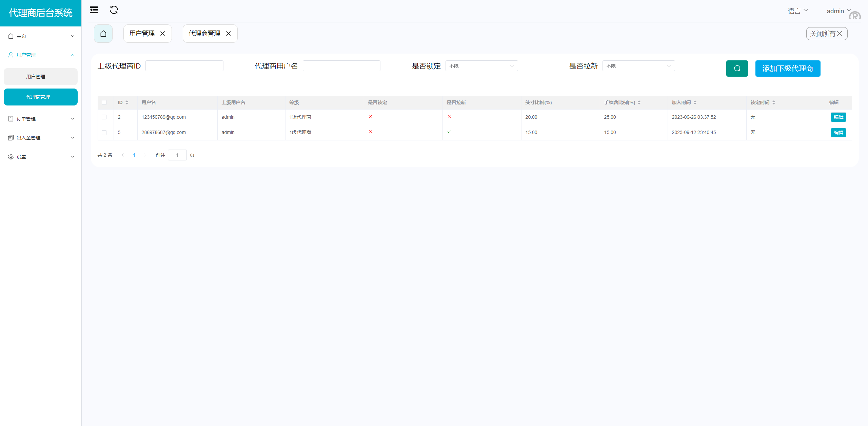Image resolution: width=868 pixels, height=426 pixels.
Task: Click the home tab icon
Action: [x=103, y=34]
